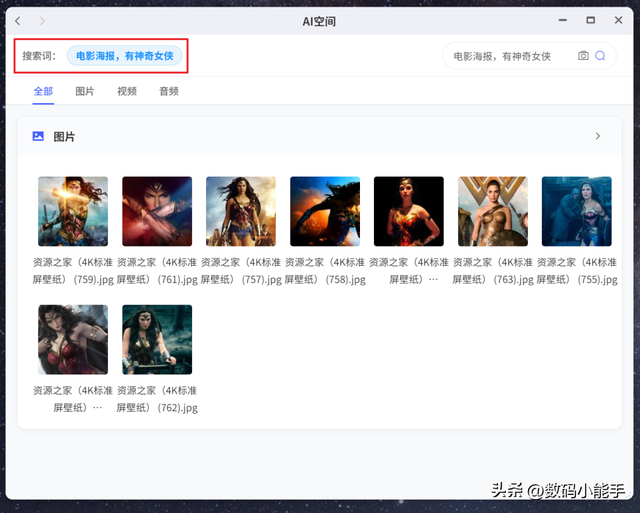The image size is (640, 513).
Task: Select thumbnail of image (763).jpg
Action: click(493, 211)
